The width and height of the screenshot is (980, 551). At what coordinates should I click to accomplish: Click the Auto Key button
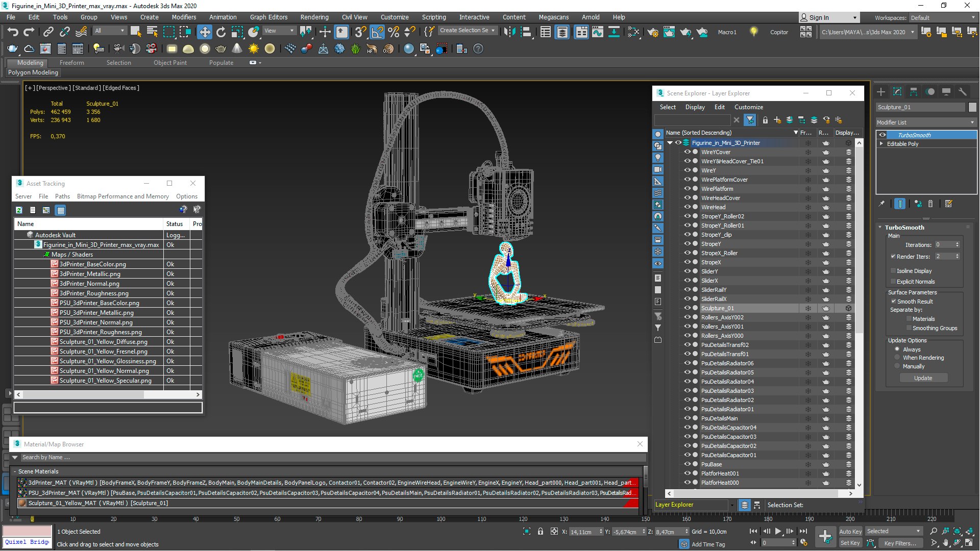pyautogui.click(x=850, y=532)
